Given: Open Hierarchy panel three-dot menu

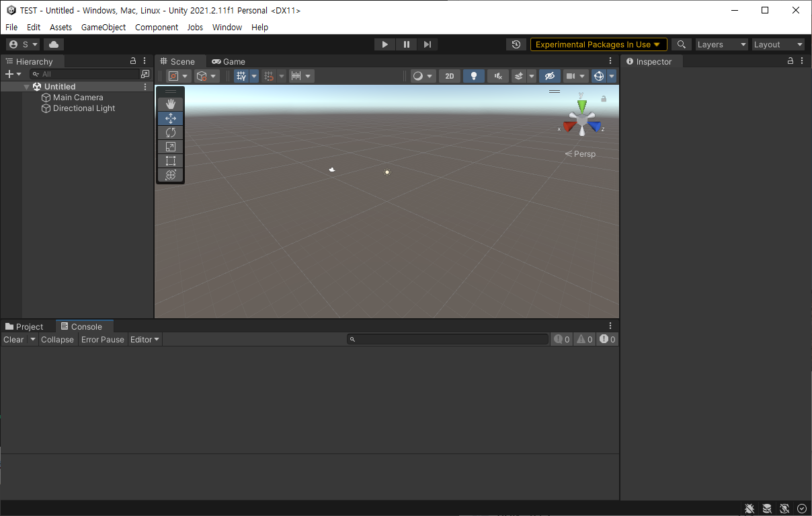Looking at the screenshot, I should point(145,61).
